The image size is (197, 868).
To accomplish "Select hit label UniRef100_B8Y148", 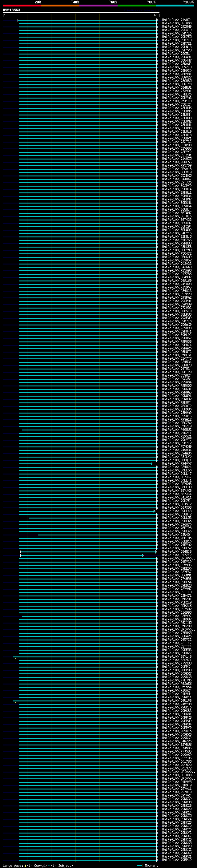I will point(176,657).
